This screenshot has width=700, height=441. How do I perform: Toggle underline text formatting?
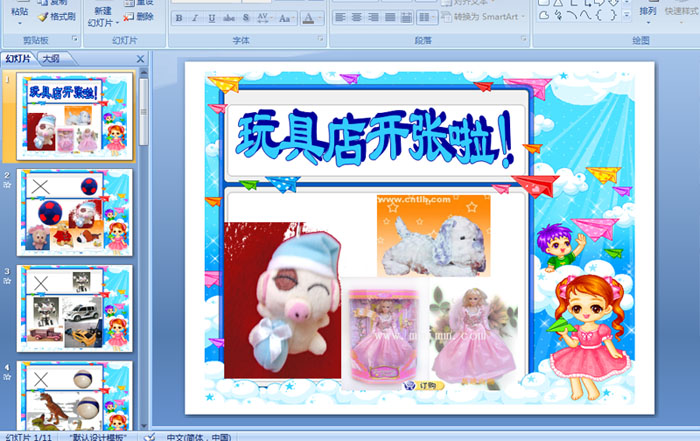pos(212,19)
